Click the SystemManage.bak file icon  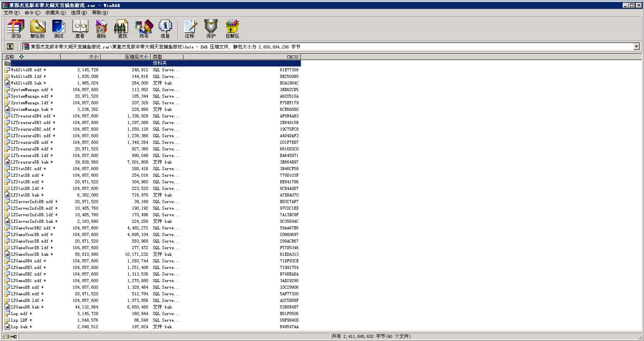(7, 109)
